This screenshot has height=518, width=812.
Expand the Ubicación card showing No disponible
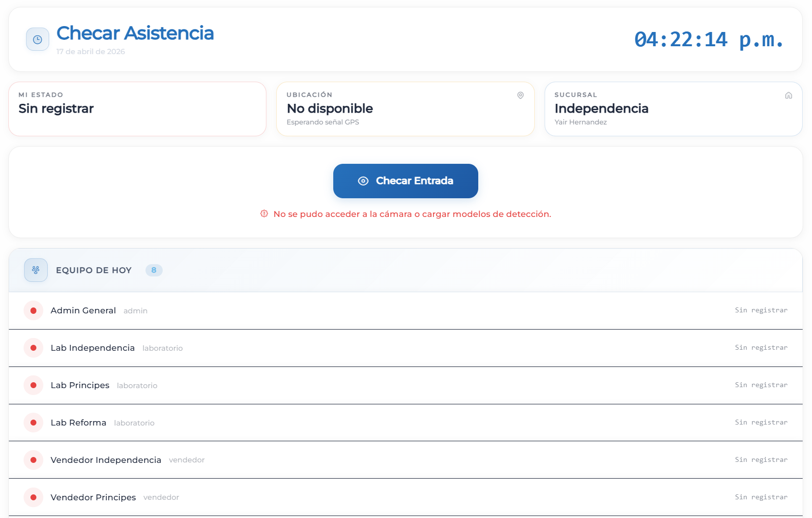coord(405,109)
